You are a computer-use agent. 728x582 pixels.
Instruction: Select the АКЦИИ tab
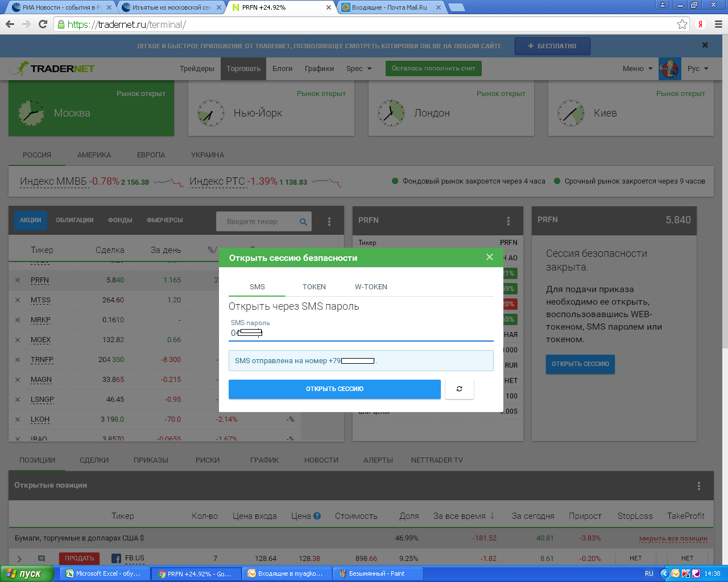pyautogui.click(x=31, y=220)
